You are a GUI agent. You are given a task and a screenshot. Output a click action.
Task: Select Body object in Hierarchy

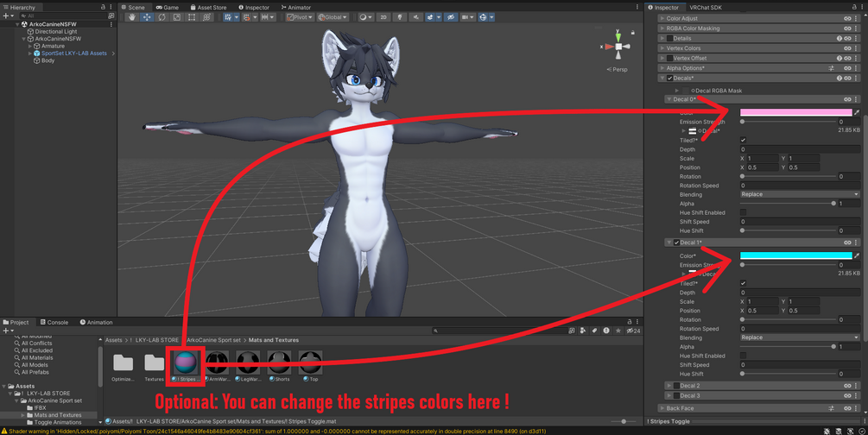(48, 60)
